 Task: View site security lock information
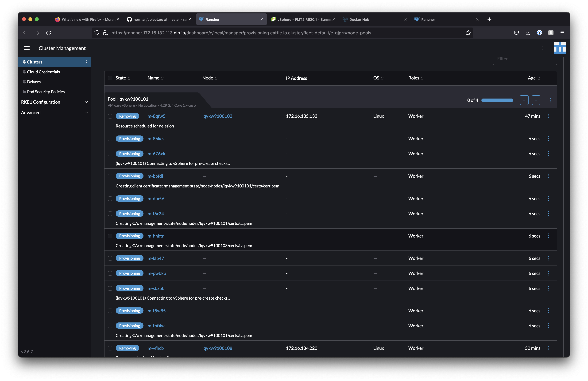click(105, 33)
